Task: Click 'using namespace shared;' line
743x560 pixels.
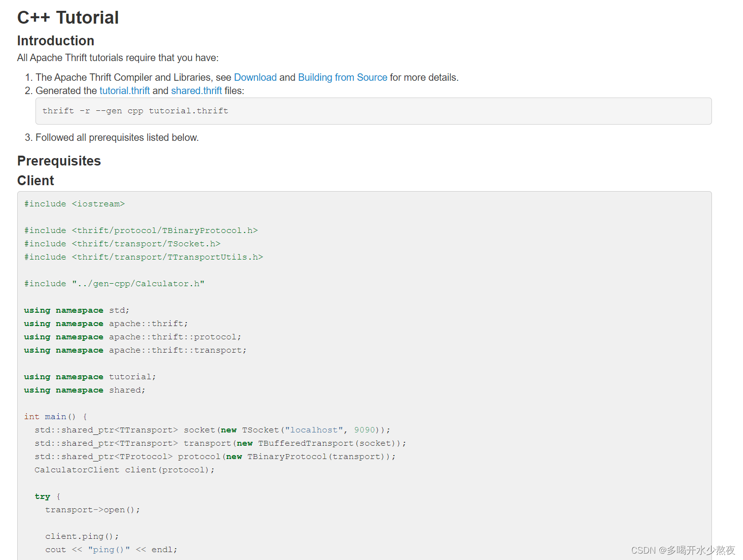Action: click(x=85, y=390)
